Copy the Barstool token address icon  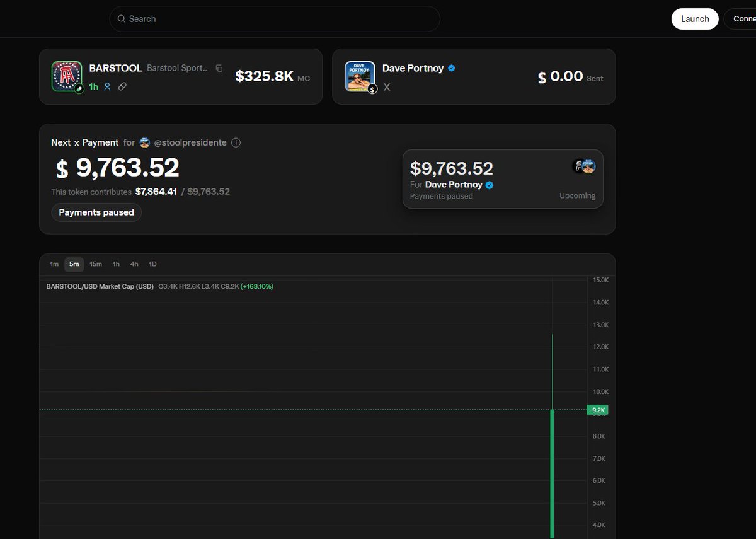pos(219,68)
